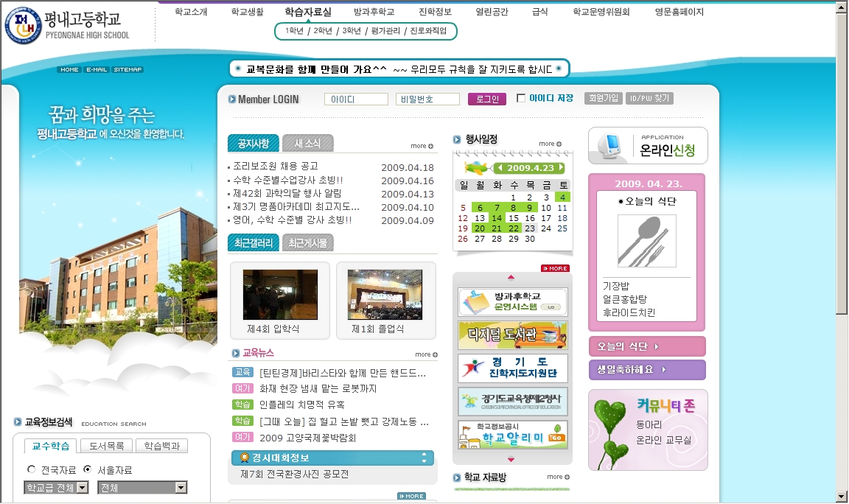Open the 디지털 도서관 banner

513,335
